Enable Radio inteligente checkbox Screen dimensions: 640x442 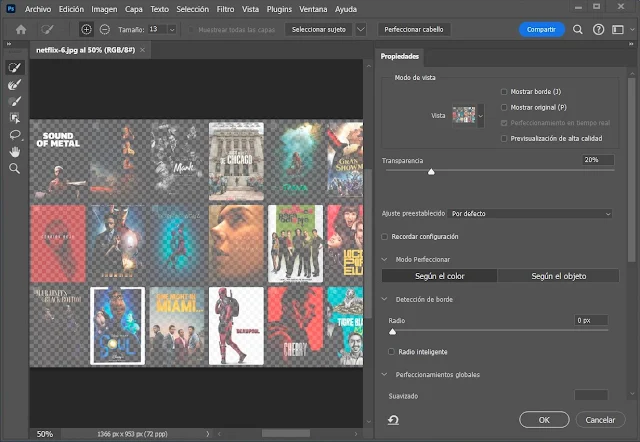click(391, 351)
